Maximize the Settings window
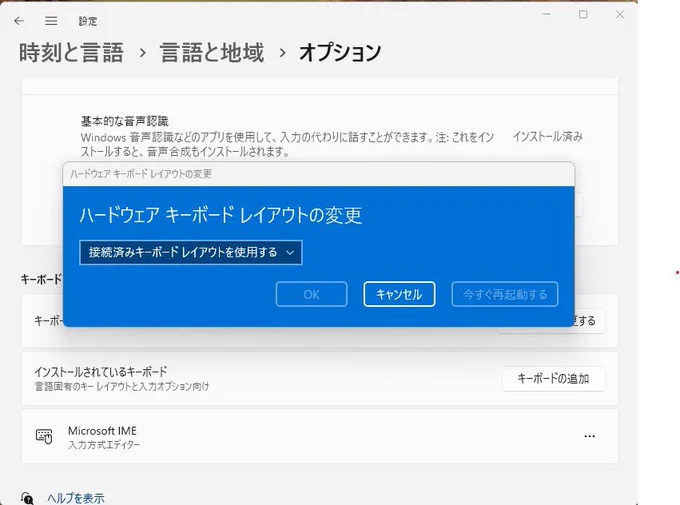Screen dimensions: 680x505 pyautogui.click(x=583, y=15)
